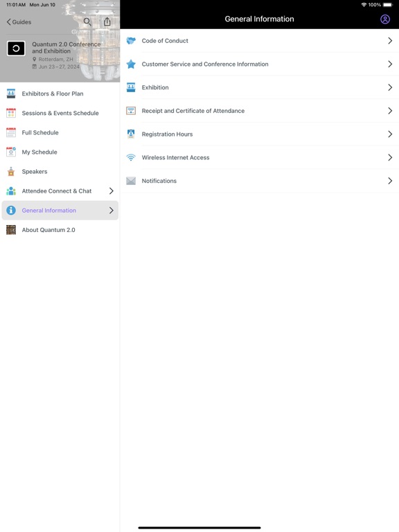Click the Exhibition booth icon
399x532 pixels.
coord(131,87)
